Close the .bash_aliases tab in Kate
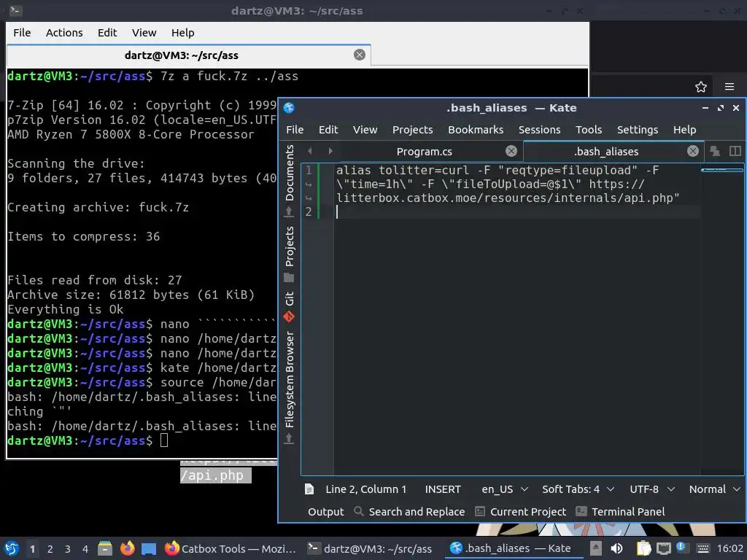The height and width of the screenshot is (560, 747). click(693, 151)
